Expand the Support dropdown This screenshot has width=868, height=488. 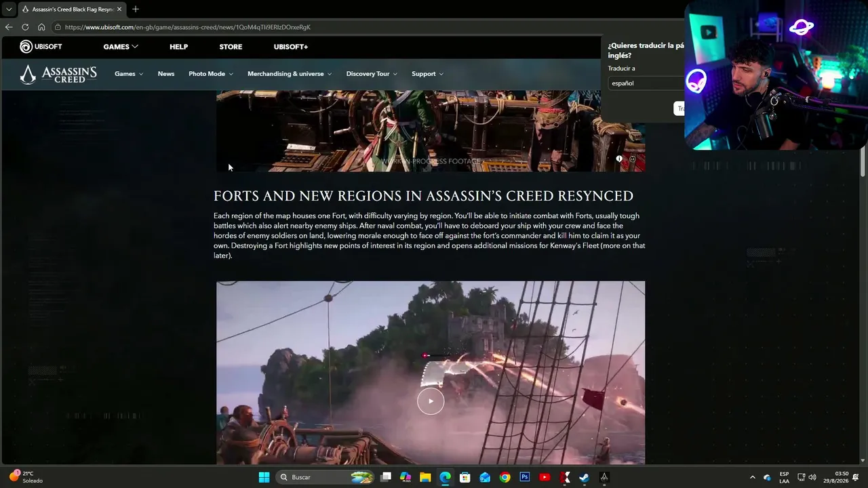427,74
